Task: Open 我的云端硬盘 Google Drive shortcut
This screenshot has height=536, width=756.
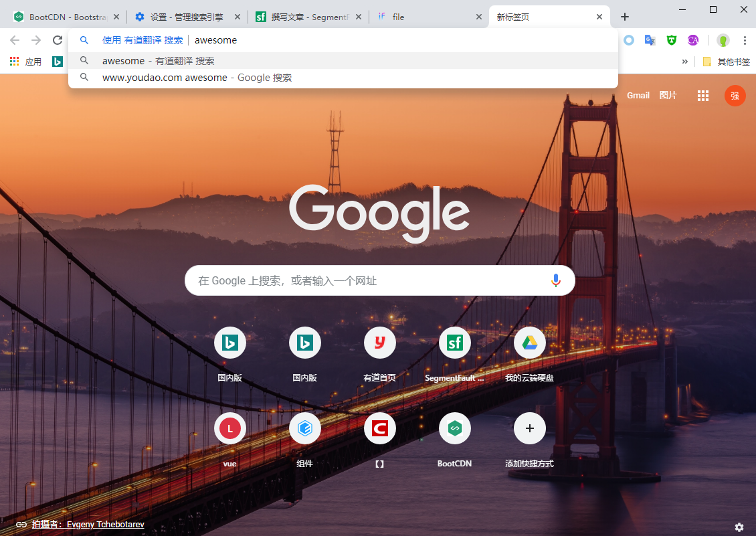Action: click(x=529, y=343)
